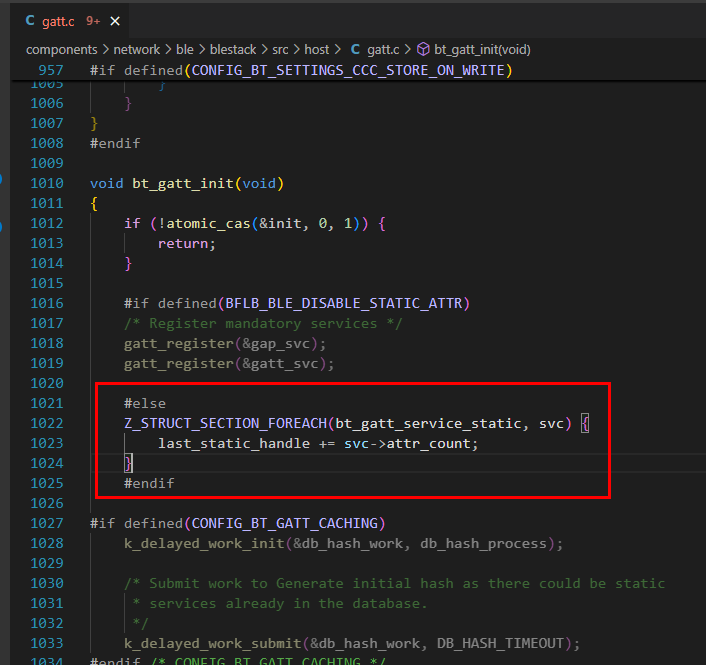Viewport: 706px width, 665px height.
Task: Click line number 1010 in gutter
Action: tap(47, 183)
